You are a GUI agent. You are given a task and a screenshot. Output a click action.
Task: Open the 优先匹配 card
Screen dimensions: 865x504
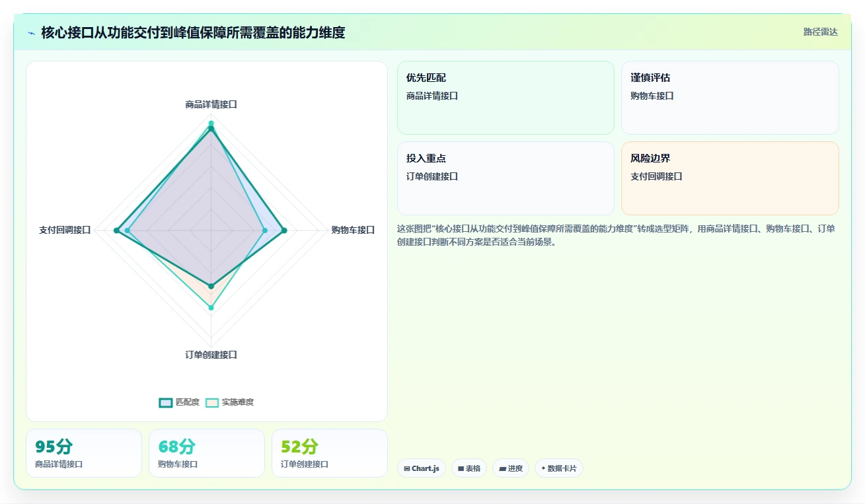(506, 98)
